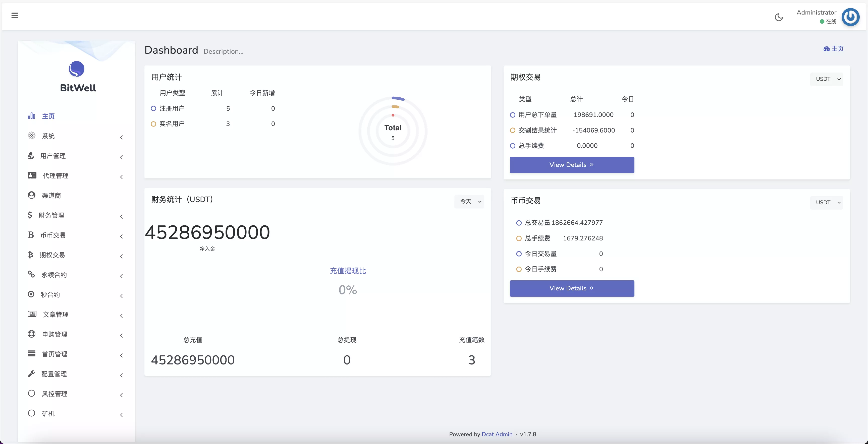Image resolution: width=868 pixels, height=444 pixels.
Task: Open the 渠道商 sidebar menu item
Action: click(51, 195)
